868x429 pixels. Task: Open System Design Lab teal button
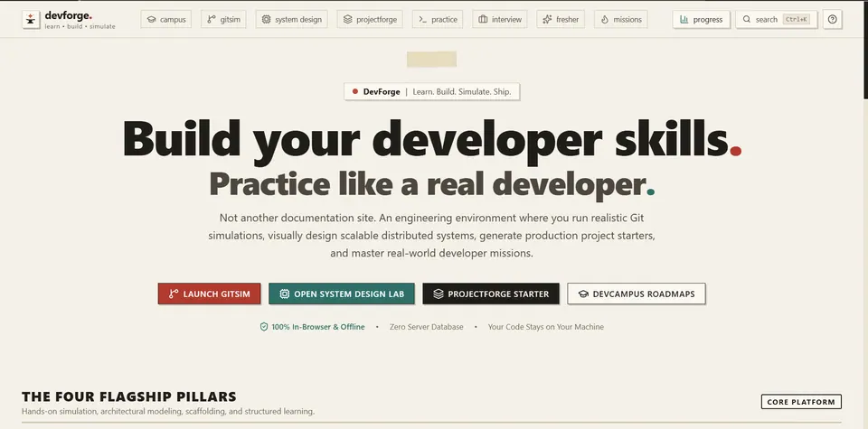342,294
